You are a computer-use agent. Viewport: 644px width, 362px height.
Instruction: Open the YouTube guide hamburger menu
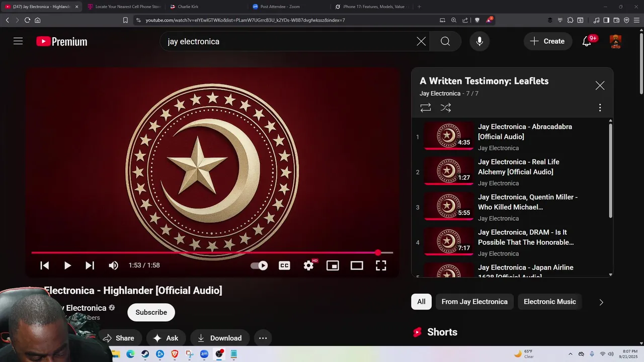(18, 41)
